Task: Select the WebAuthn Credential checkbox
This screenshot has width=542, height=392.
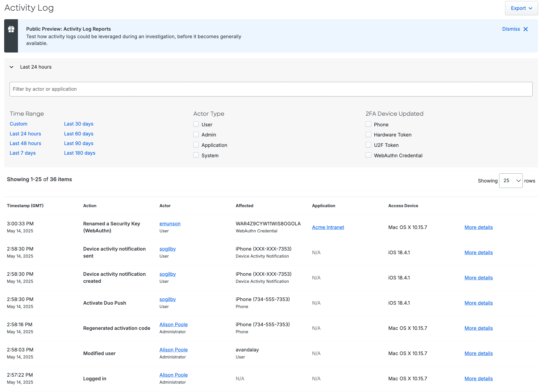Action: [x=368, y=155]
